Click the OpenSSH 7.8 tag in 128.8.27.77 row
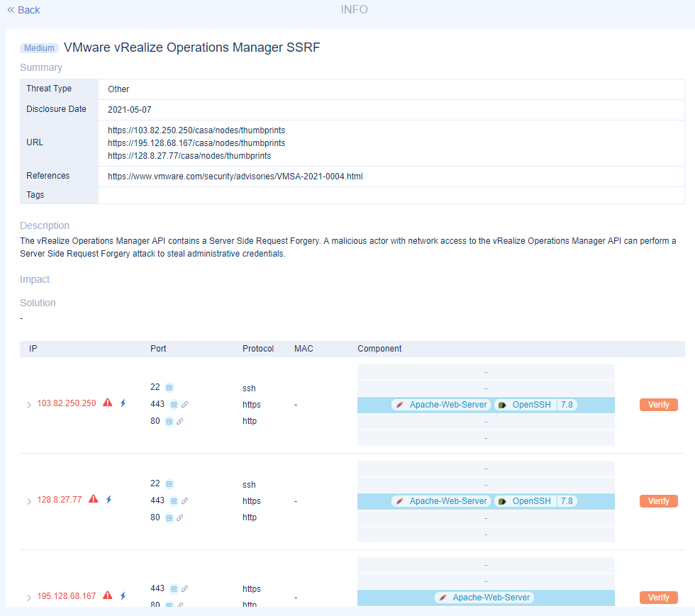The width and height of the screenshot is (695, 616). [x=535, y=501]
